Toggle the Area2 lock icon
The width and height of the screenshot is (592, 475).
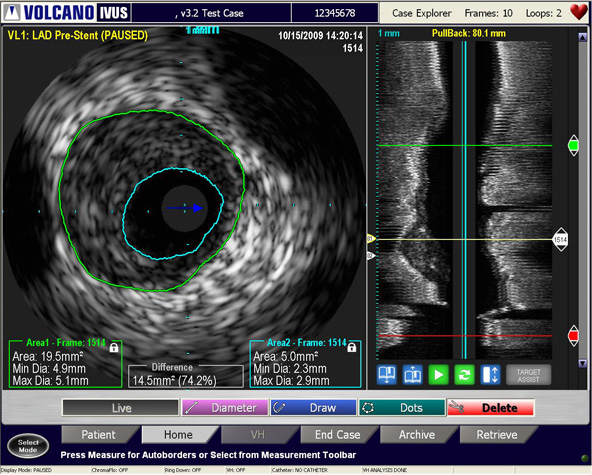pos(352,347)
